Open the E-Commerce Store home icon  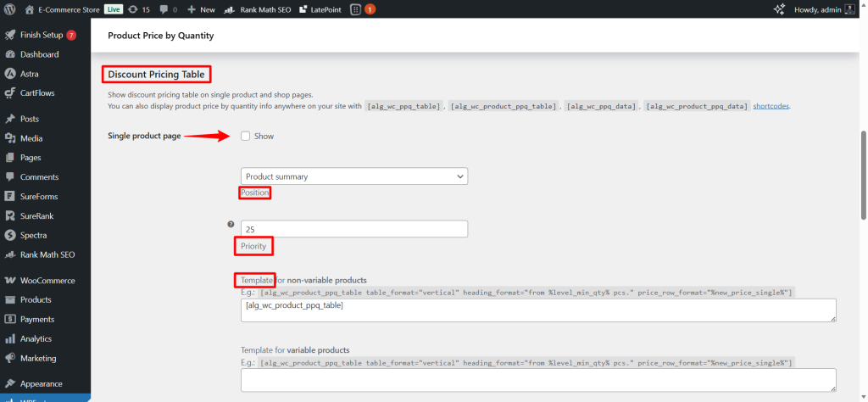[30, 9]
